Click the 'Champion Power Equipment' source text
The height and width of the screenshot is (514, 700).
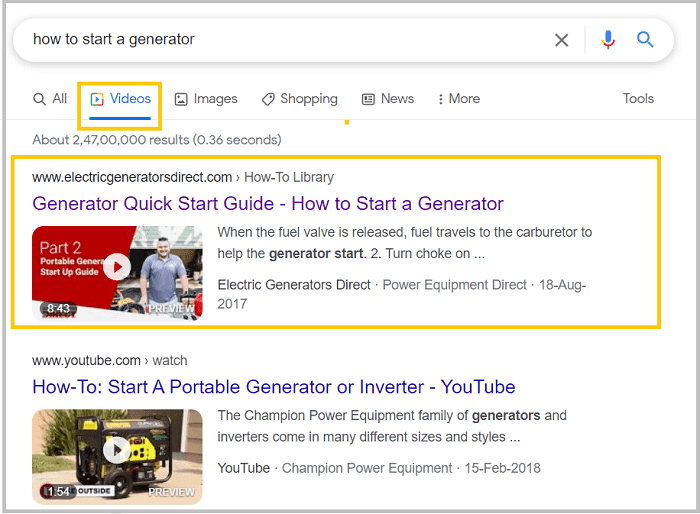[x=367, y=468]
